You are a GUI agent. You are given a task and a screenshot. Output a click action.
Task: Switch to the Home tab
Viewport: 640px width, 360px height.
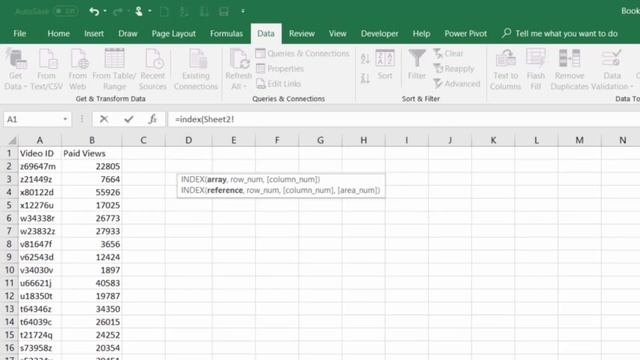[x=58, y=33]
